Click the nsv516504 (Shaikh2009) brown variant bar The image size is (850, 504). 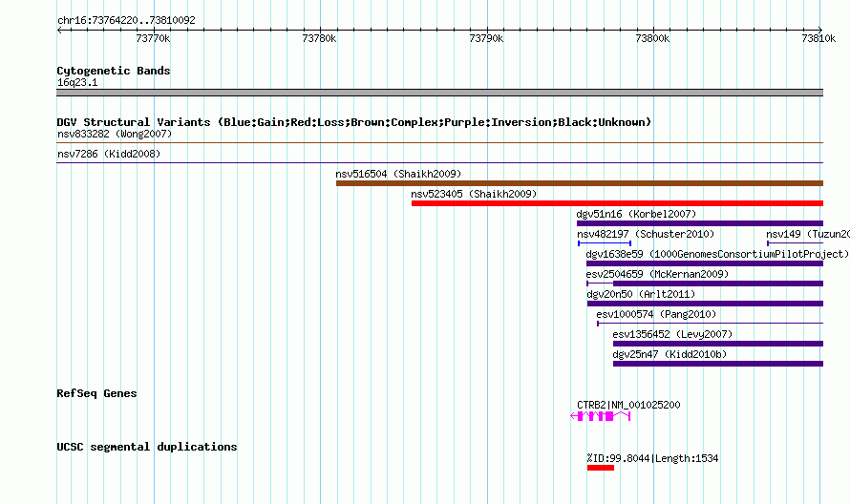tap(580, 183)
